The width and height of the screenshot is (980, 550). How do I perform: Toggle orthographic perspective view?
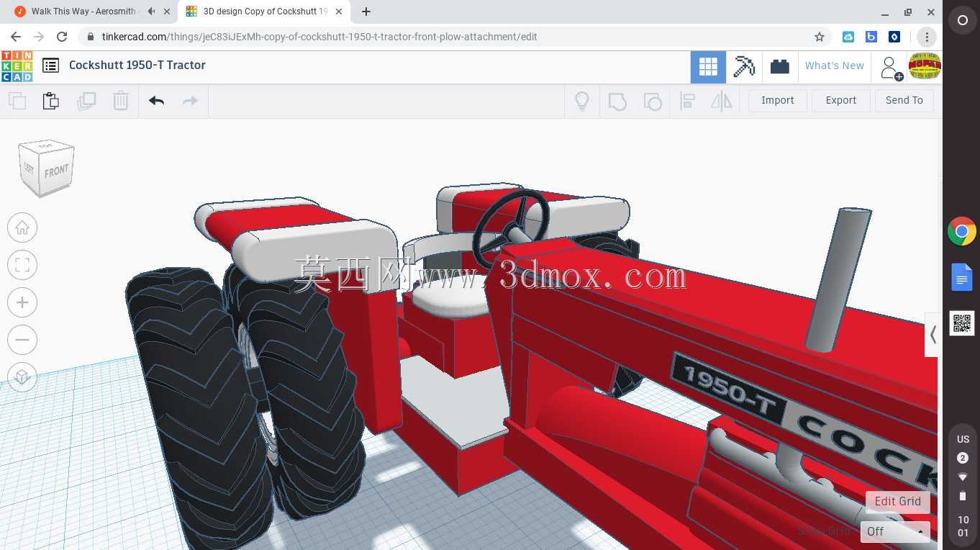(22, 377)
